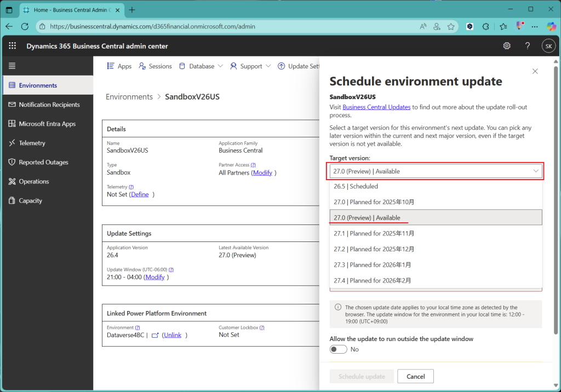This screenshot has height=392, width=561.
Task: Select 27.1 Planned for 2025年11月 option
Action: point(374,233)
